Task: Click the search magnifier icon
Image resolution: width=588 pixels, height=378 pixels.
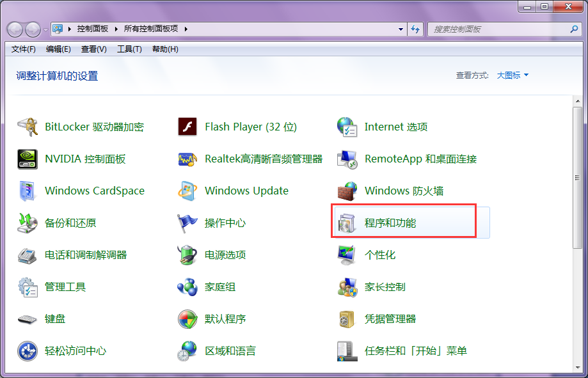Action: point(574,29)
